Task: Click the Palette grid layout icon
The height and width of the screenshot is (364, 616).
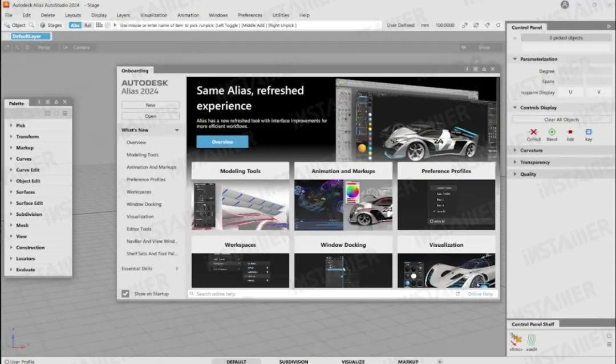Action: 47,113
